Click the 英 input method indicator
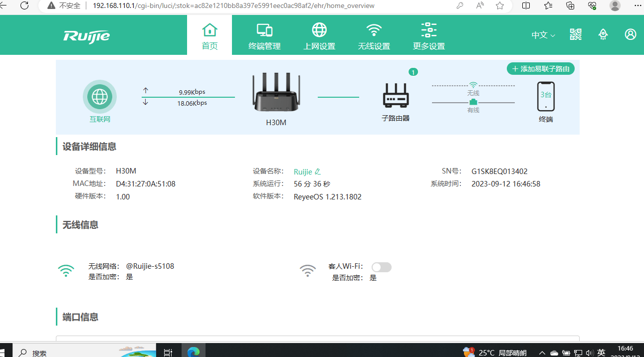Screen dimensions: 644x357 602,353
